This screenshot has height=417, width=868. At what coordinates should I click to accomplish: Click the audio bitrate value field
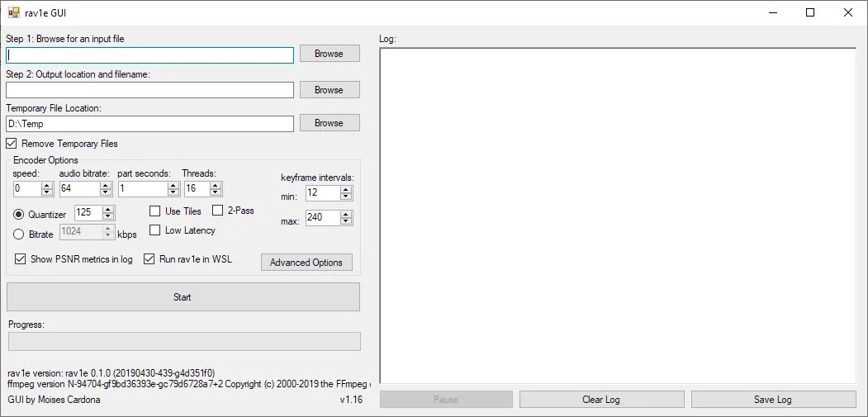pos(79,189)
